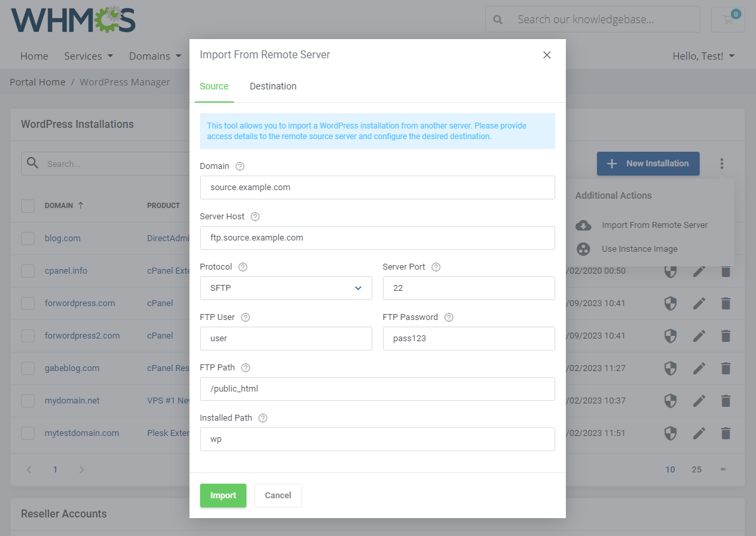Click the green Import button
756x536 pixels.
223,495
